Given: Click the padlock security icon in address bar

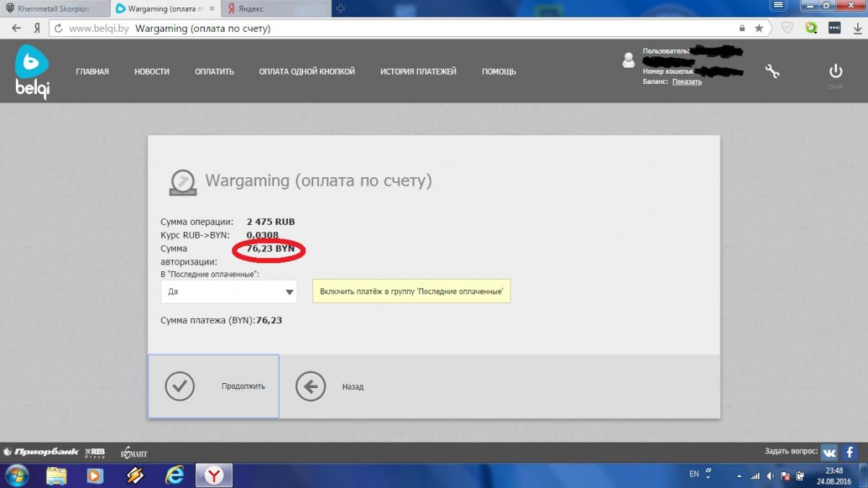Looking at the screenshot, I should pyautogui.click(x=742, y=28).
